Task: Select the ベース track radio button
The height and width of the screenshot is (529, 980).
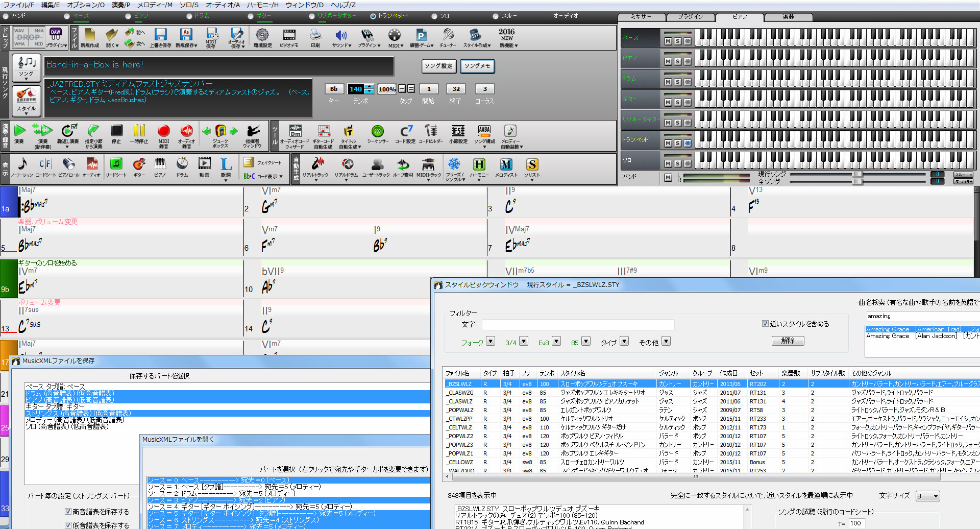Action: 67,16
